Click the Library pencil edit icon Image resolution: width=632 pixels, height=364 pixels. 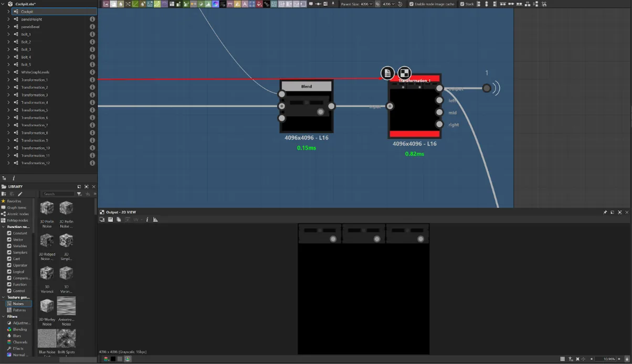(x=20, y=194)
